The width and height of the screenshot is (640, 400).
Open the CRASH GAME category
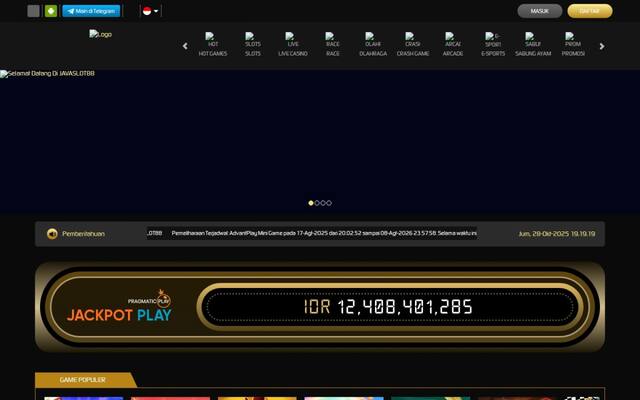point(413,44)
